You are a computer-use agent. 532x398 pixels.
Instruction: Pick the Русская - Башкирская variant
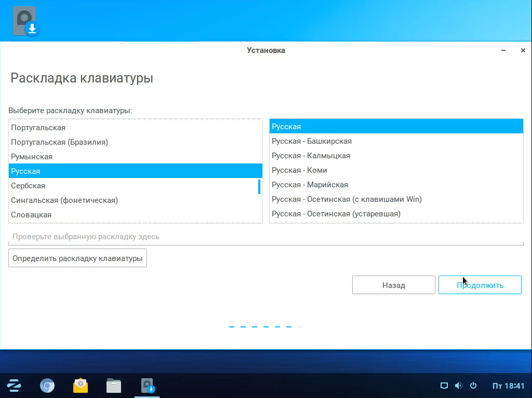[x=312, y=141]
